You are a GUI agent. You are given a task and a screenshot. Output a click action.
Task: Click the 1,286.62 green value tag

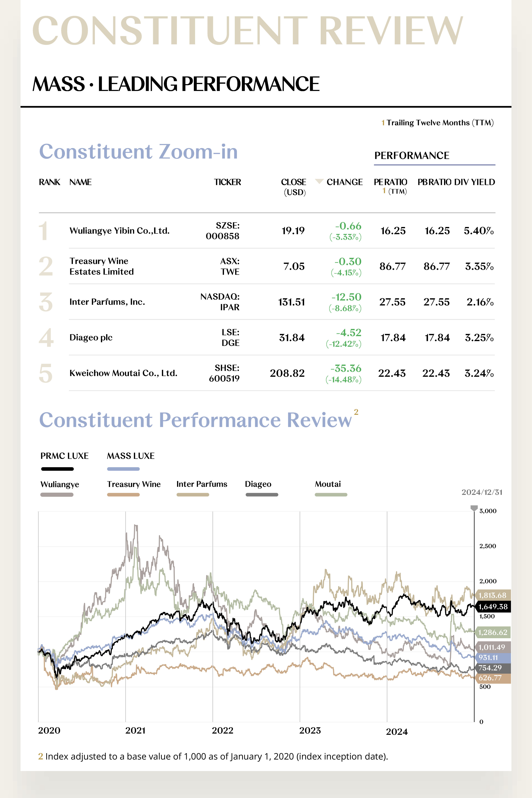click(493, 632)
